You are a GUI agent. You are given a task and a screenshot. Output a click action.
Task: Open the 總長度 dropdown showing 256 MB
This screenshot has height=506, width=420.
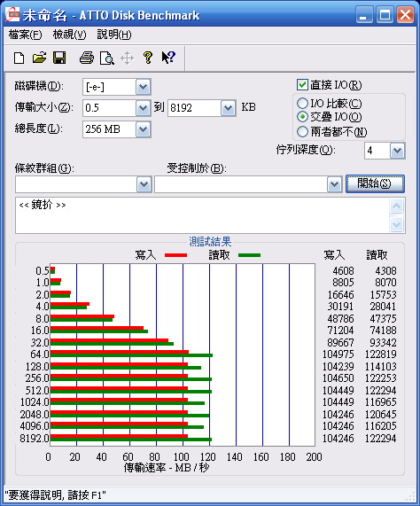pyautogui.click(x=144, y=129)
